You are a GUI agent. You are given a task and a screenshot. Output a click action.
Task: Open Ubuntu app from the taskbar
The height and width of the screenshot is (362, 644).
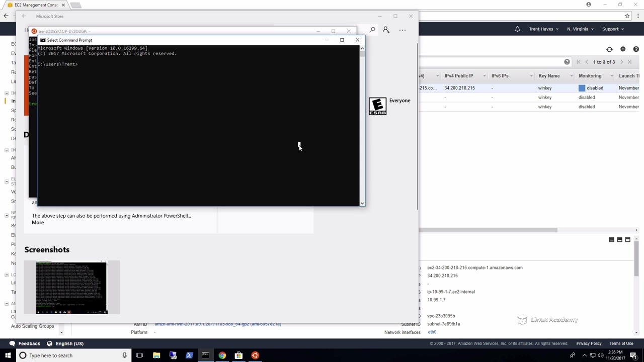(255, 355)
